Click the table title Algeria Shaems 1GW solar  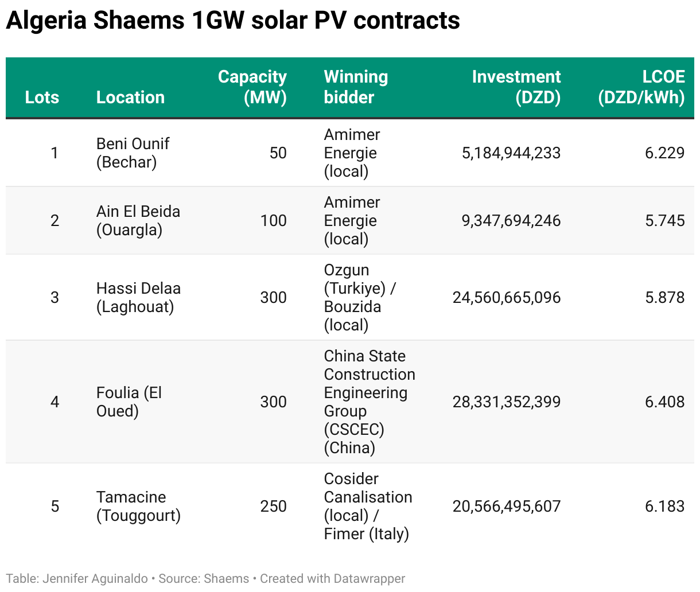(232, 21)
